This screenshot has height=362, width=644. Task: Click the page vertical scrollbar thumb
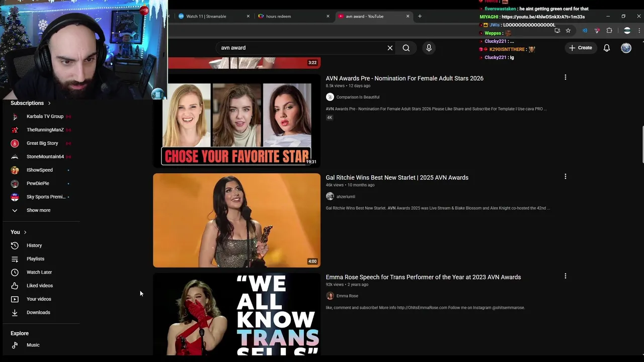click(642, 144)
